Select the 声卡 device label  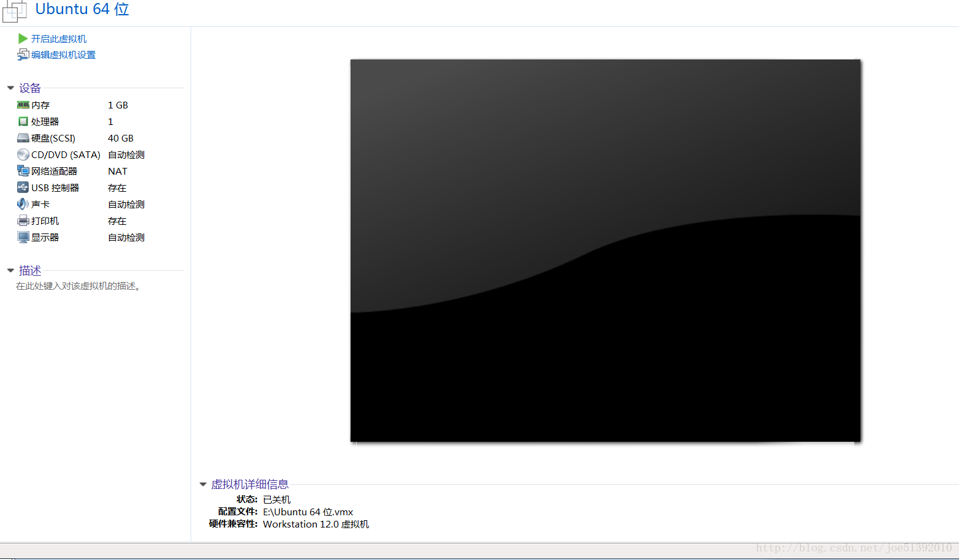(x=40, y=205)
